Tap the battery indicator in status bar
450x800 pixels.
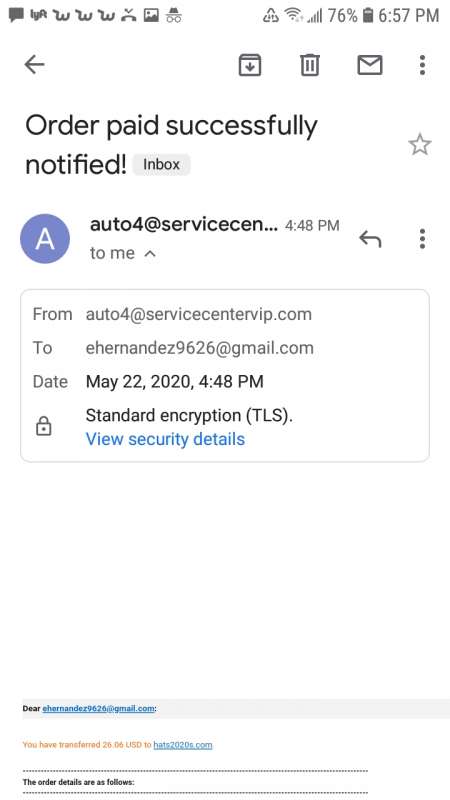click(x=367, y=15)
